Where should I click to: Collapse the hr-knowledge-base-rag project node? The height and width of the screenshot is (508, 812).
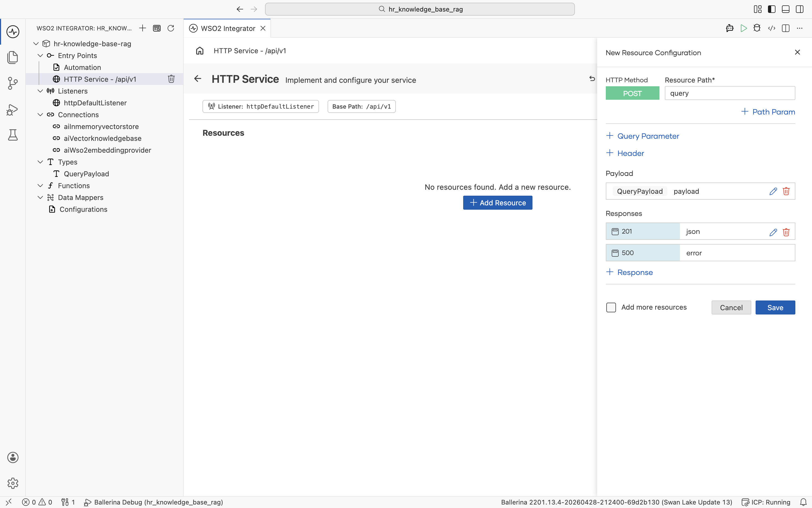[36, 44]
